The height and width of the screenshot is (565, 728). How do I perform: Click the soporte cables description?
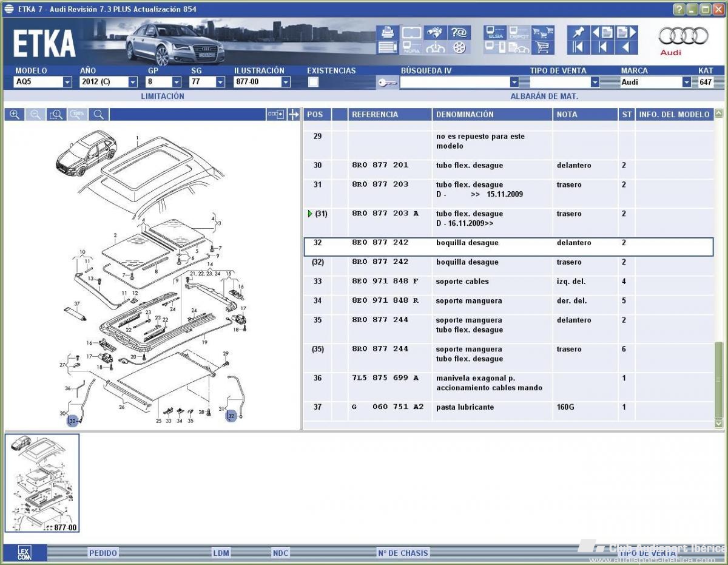coord(462,282)
